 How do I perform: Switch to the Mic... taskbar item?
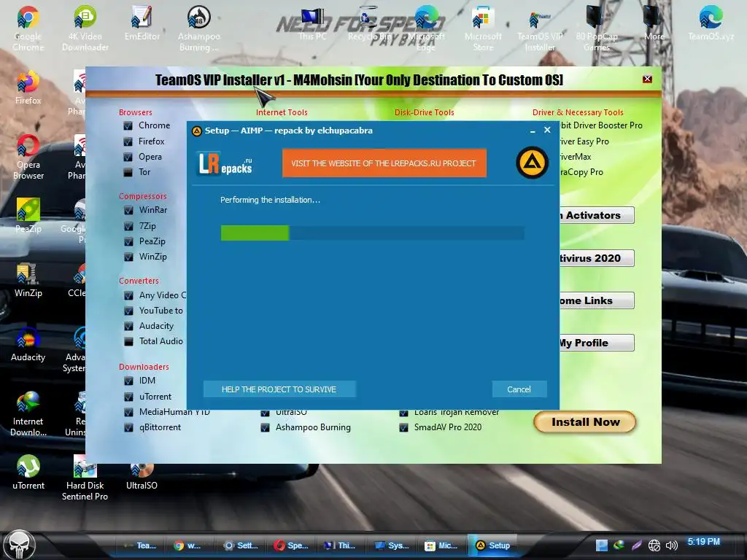443,545
